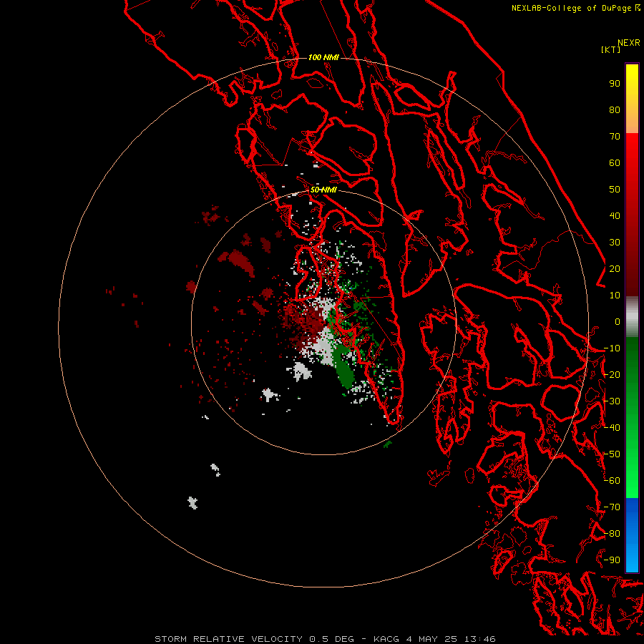Screen dimensions: 644x644
Task: Click the -20 value on the velocity scale
Action: [x=612, y=375]
